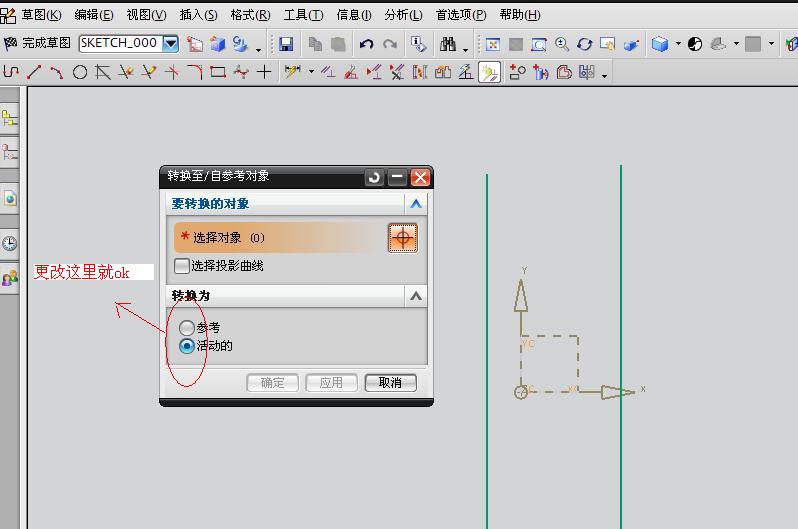
Task: Select the Arc tool
Action: [x=56, y=72]
